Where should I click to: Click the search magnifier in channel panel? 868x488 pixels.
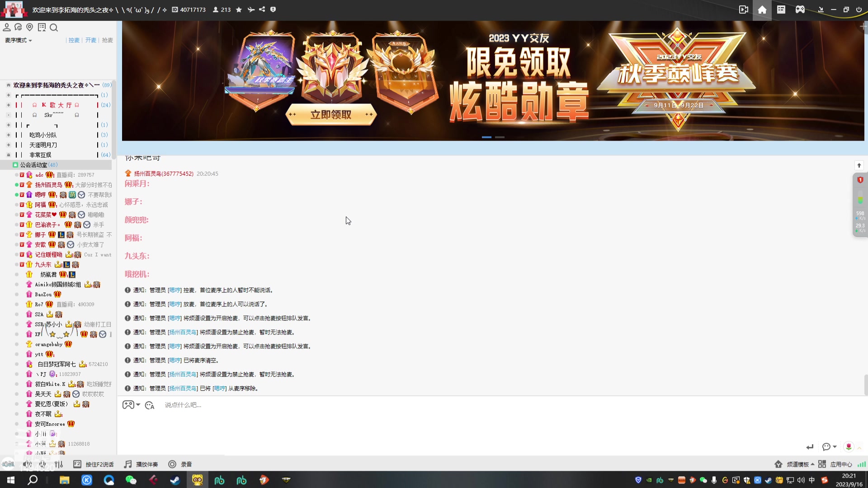coord(54,28)
